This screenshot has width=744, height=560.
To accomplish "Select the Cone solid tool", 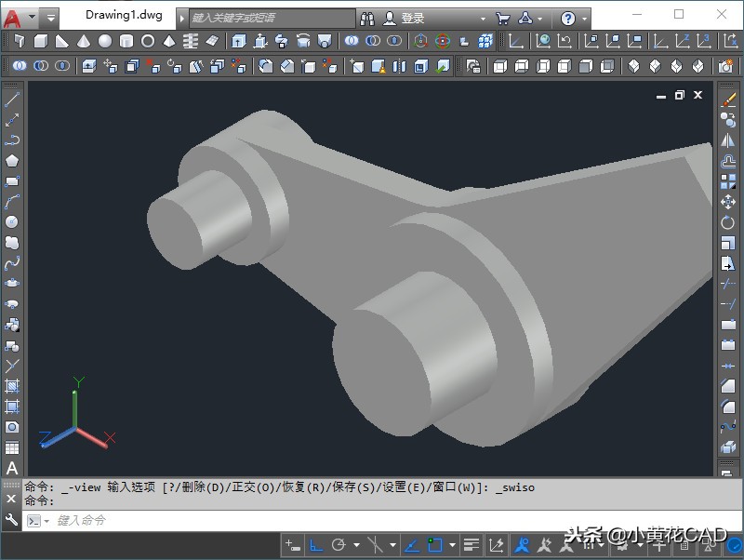I will [84, 41].
